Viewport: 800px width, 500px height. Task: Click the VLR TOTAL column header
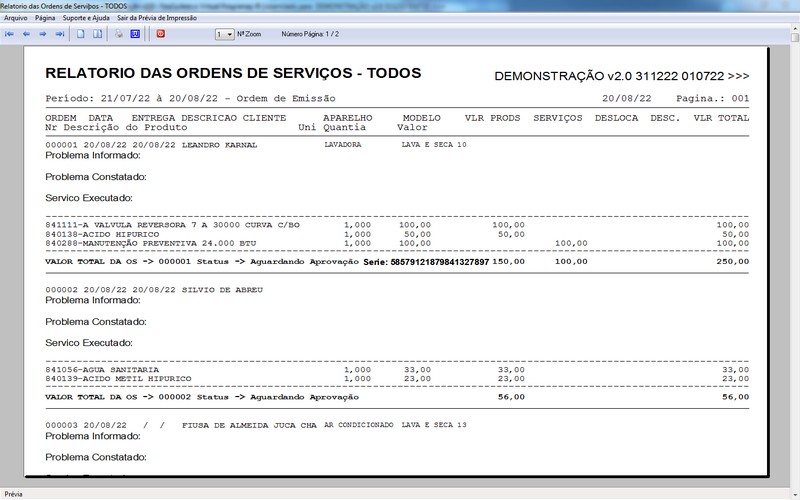point(721,118)
